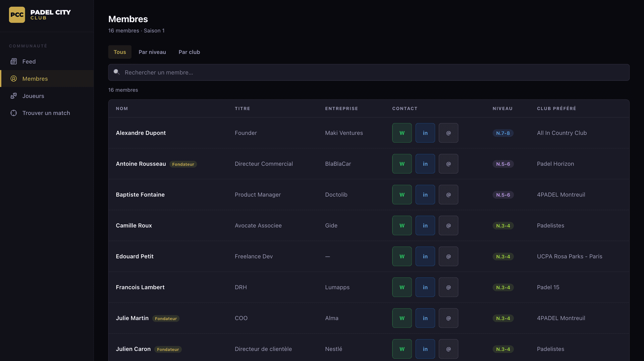The height and width of the screenshot is (361, 644).
Task: Open WhatsApp contact for Edouard Petit
Action: coord(402,256)
